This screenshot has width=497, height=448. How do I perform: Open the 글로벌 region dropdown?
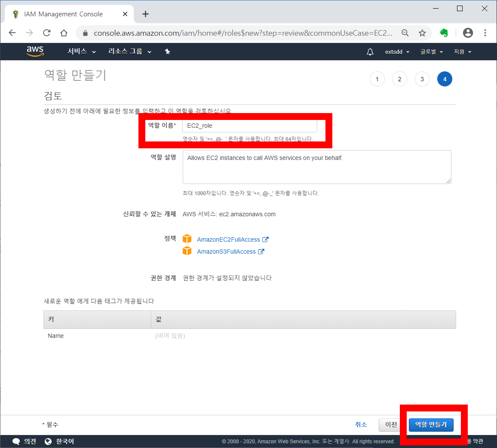pos(431,52)
